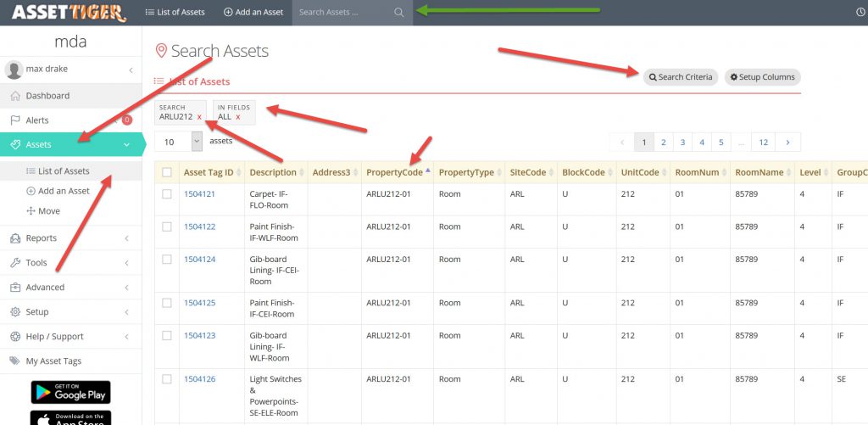Expand the Reports sidebar menu
Screen dimensions: 868x425
[x=42, y=238]
